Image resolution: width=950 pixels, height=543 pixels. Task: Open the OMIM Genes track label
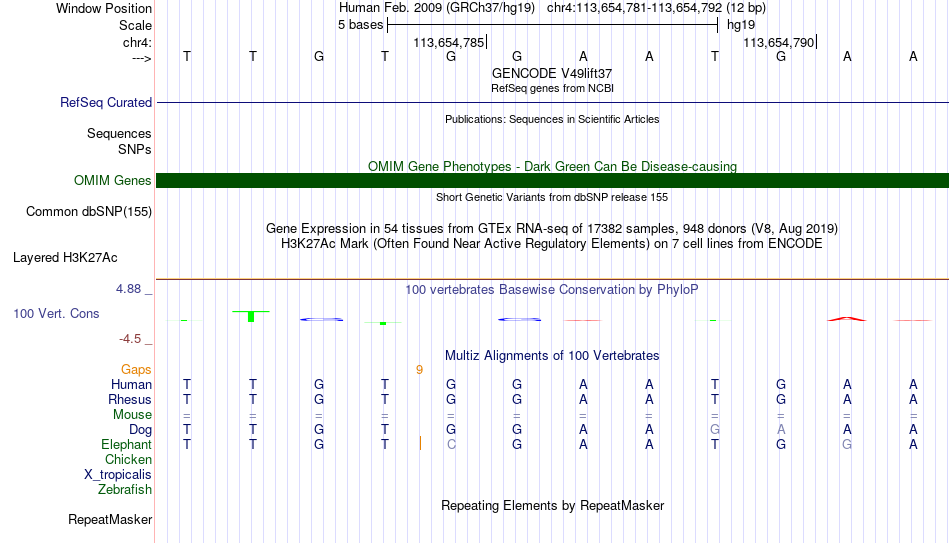click(x=113, y=181)
